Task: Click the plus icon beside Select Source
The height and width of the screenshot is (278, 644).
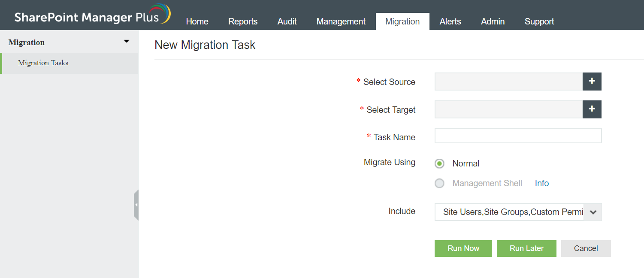Action: pyautogui.click(x=592, y=82)
